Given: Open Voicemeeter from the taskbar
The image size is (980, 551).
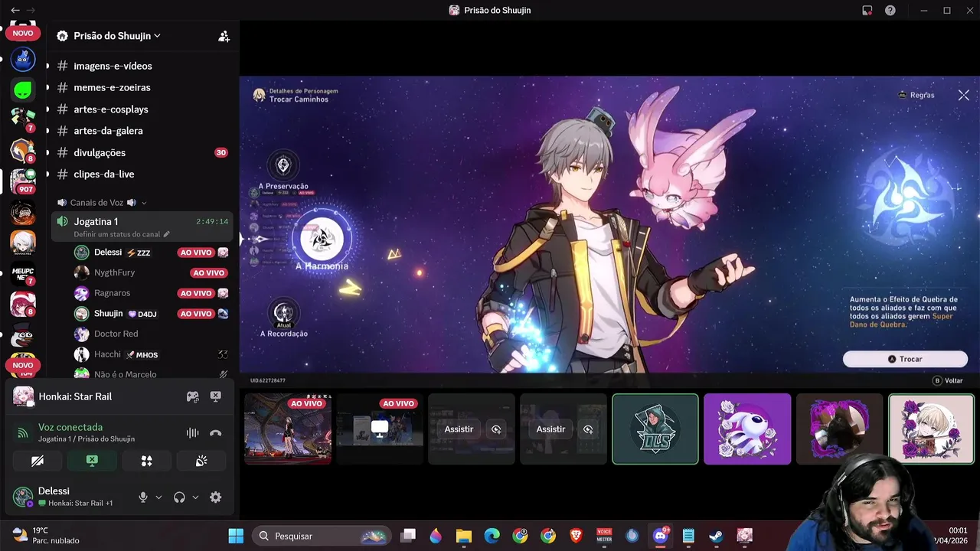Looking at the screenshot, I should pos(604,536).
